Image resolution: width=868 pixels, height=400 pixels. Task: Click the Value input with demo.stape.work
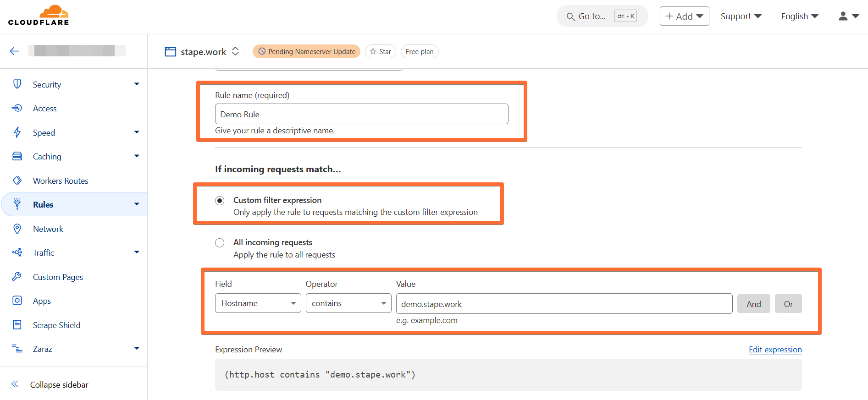click(x=564, y=304)
